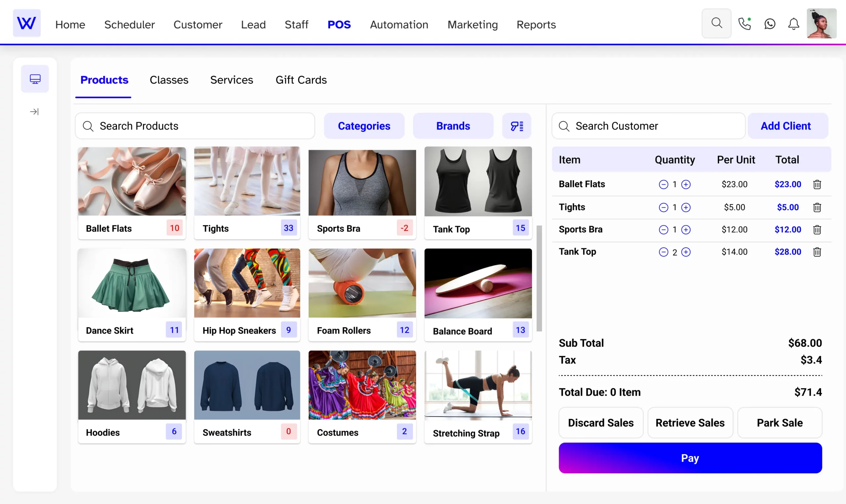846x504 pixels.
Task: Click the collapse sidebar arrow icon
Action: click(x=34, y=112)
